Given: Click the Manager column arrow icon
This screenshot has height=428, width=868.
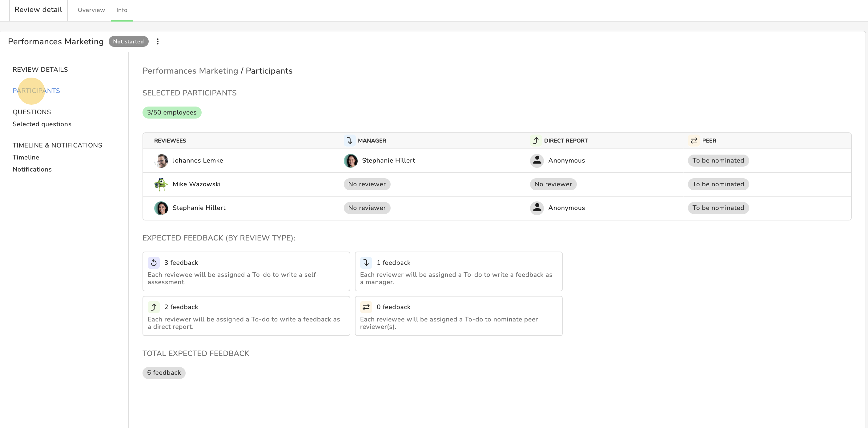Looking at the screenshot, I should (349, 140).
